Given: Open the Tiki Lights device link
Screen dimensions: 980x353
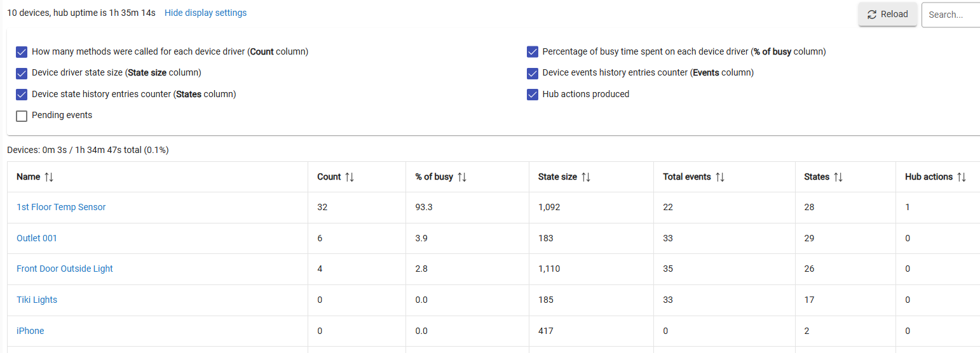Looking at the screenshot, I should [37, 300].
